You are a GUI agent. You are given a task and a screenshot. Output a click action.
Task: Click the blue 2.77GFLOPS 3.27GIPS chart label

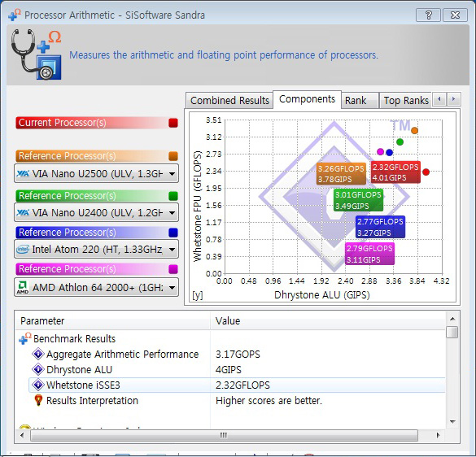click(x=380, y=227)
